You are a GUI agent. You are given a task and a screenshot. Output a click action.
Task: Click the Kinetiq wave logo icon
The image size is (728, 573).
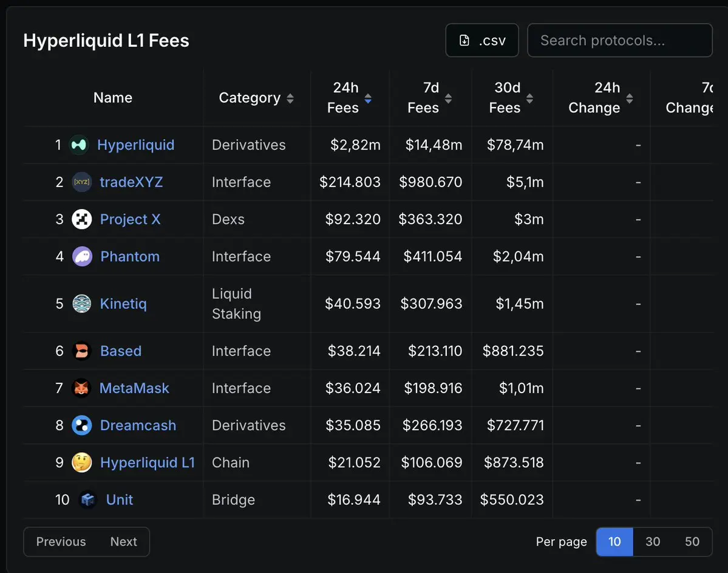click(81, 304)
